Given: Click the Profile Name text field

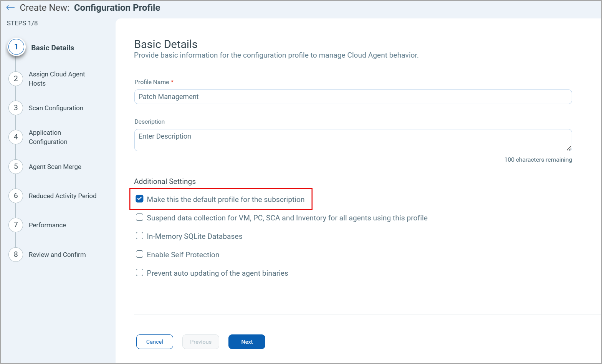Looking at the screenshot, I should (x=353, y=97).
